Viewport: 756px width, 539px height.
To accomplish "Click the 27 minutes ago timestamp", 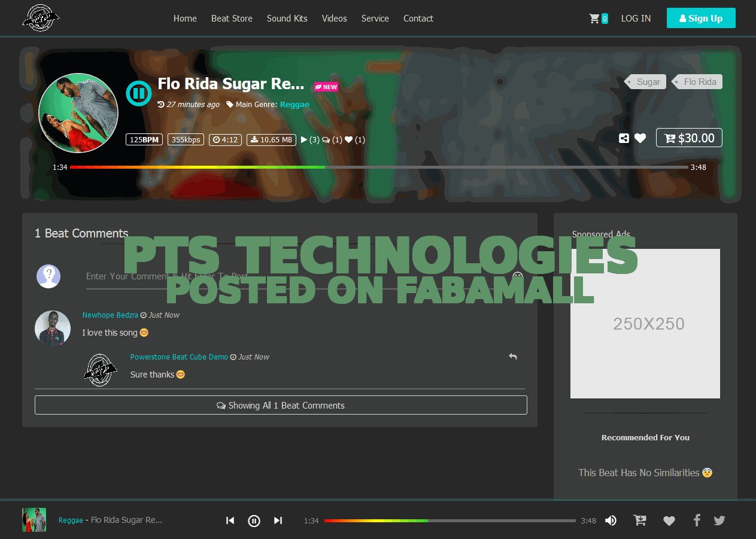I will tap(193, 105).
